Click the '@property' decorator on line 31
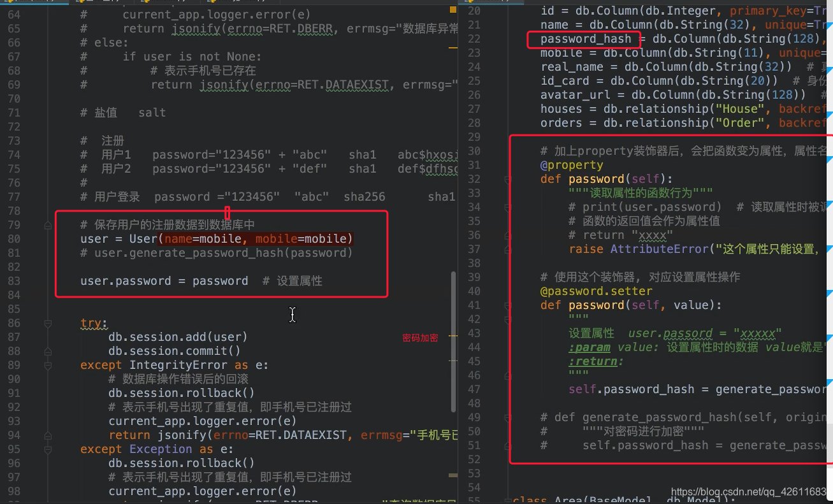The width and height of the screenshot is (833, 504). (x=572, y=165)
